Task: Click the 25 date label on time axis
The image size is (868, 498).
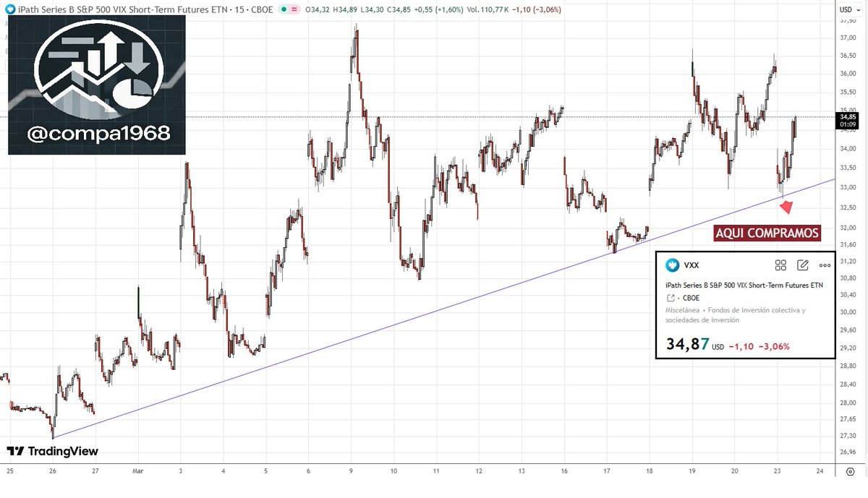Action: pos(10,471)
